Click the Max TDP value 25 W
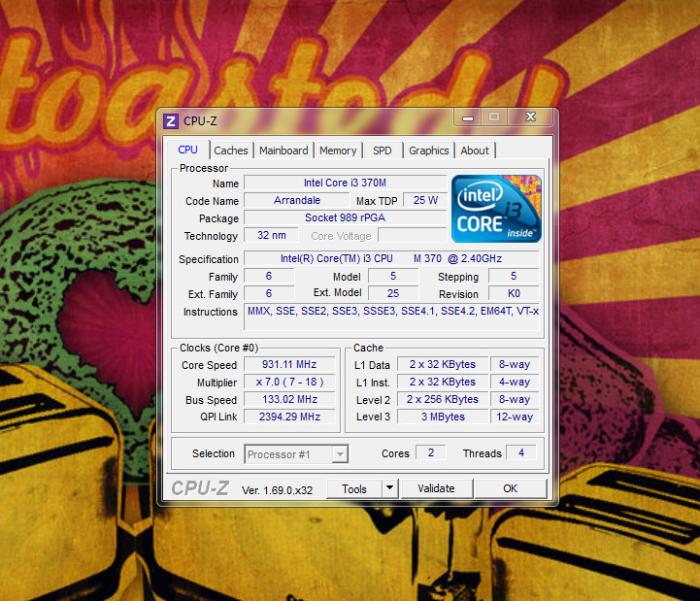The image size is (700, 601). [x=425, y=200]
